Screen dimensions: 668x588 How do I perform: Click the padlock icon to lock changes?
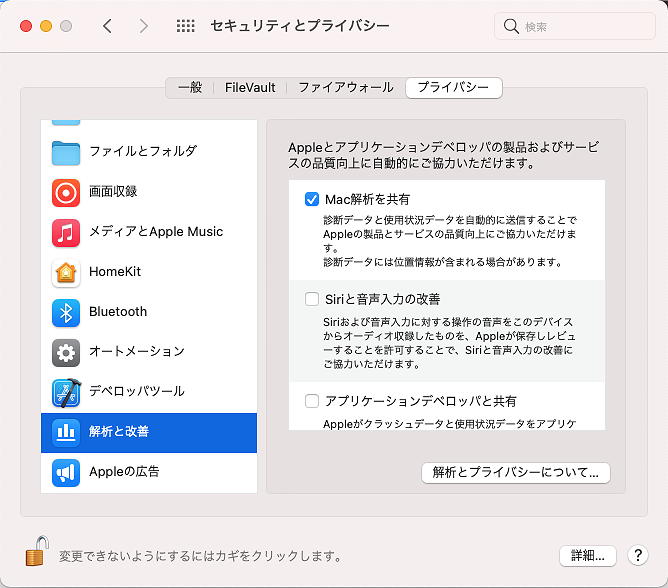(x=37, y=551)
